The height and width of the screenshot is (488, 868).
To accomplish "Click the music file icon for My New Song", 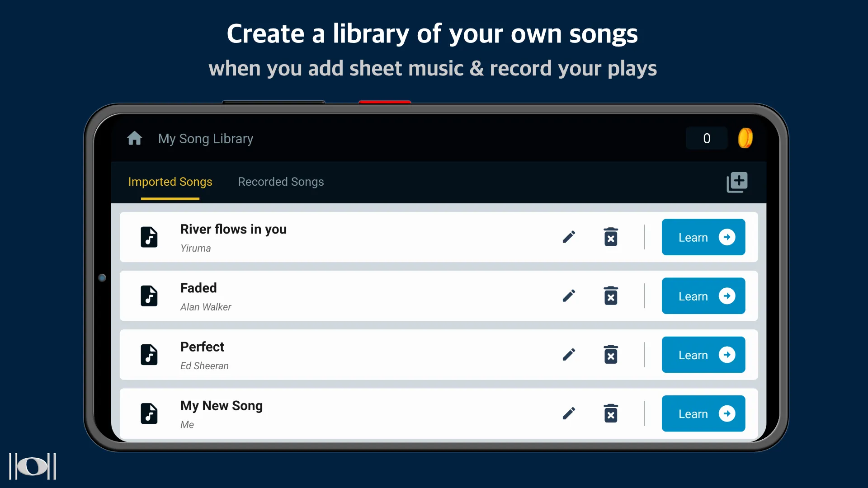I will click(149, 413).
